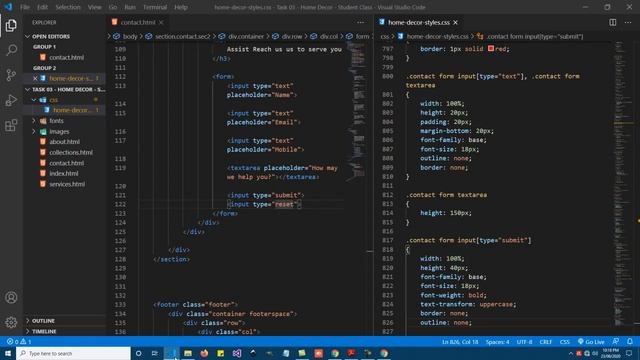This screenshot has height=360, width=640.
Task: Open the Search view in activity bar
Action: click(x=11, y=50)
